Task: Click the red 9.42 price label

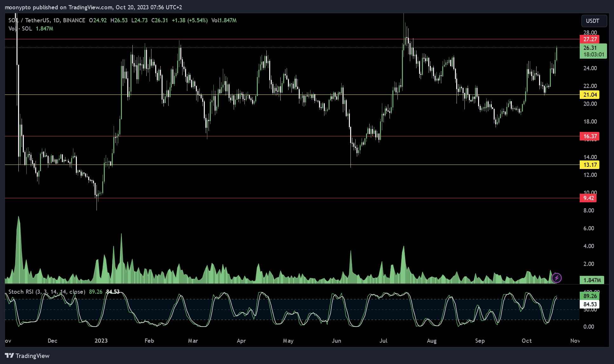Action: click(x=588, y=198)
